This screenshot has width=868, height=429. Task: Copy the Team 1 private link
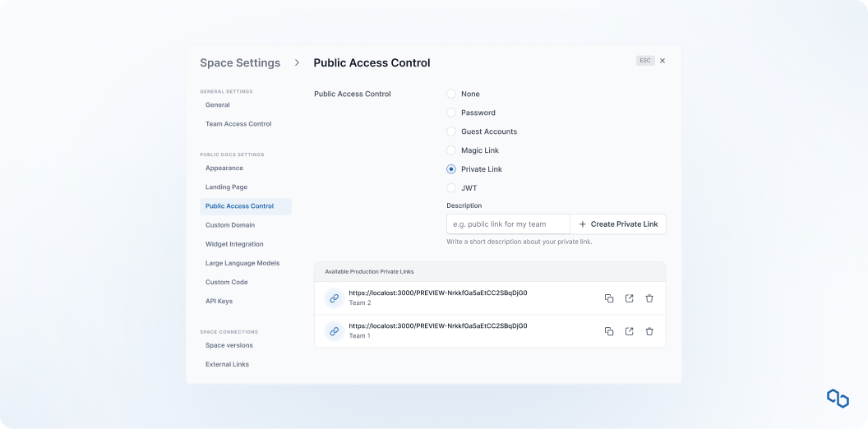[x=609, y=331]
